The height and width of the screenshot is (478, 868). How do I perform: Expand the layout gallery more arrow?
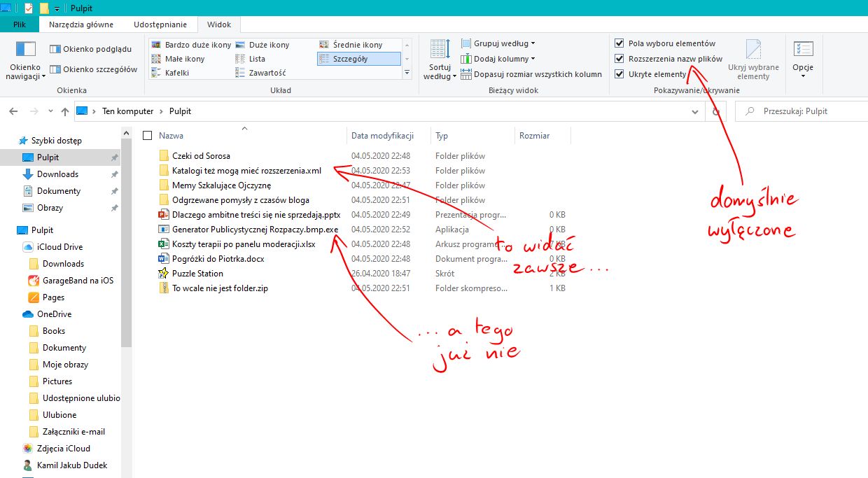pos(407,73)
